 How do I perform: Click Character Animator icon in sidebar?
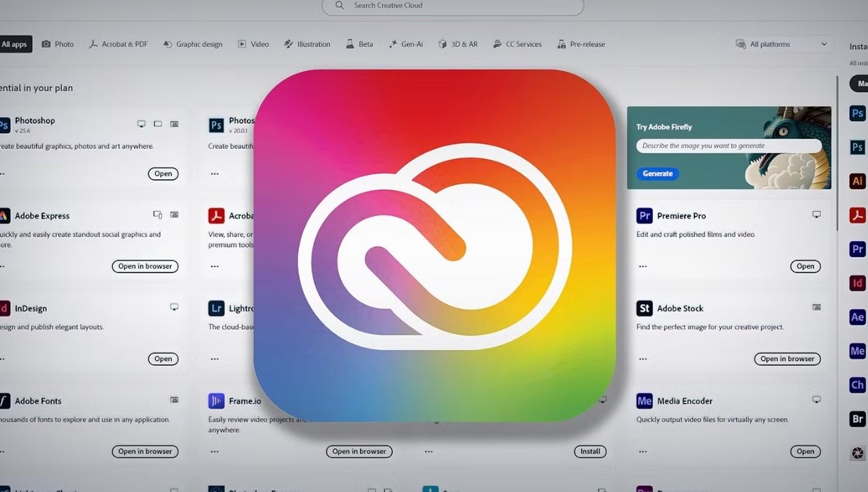[x=857, y=385]
